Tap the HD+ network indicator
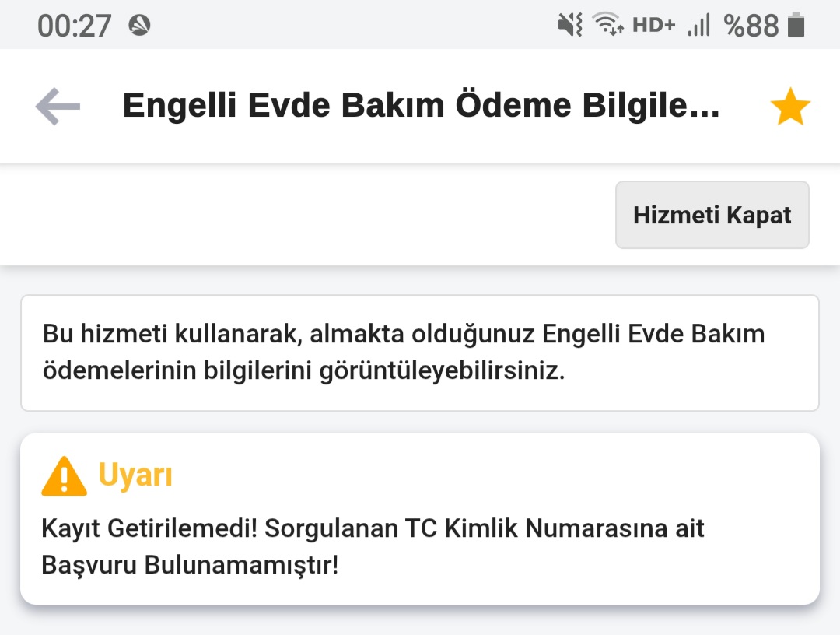This screenshot has width=840, height=635. click(x=653, y=26)
